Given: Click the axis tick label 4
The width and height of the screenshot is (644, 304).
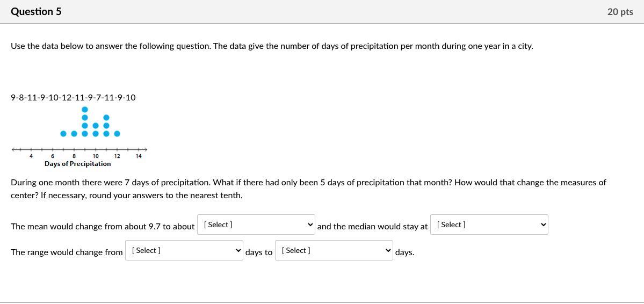Looking at the screenshot, I should click(31, 156).
